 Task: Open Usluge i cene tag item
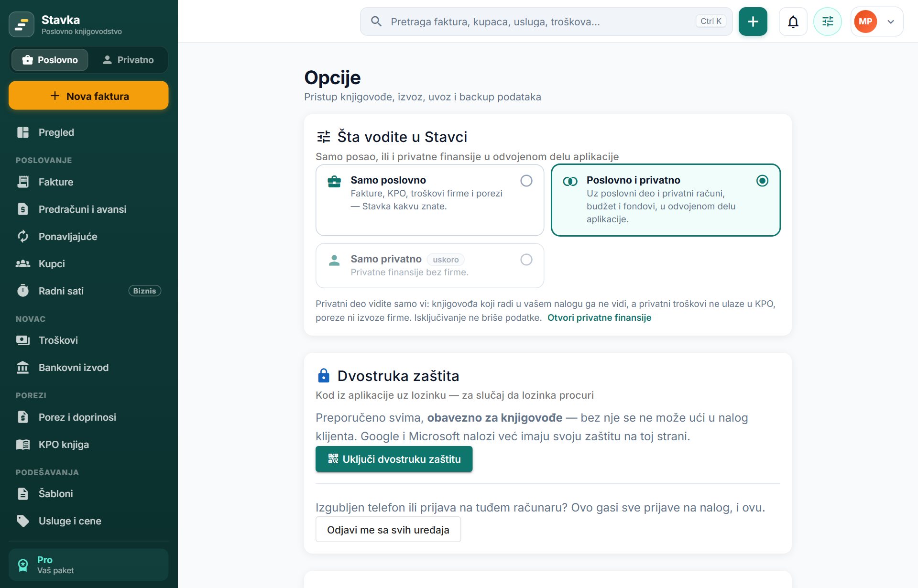point(88,521)
